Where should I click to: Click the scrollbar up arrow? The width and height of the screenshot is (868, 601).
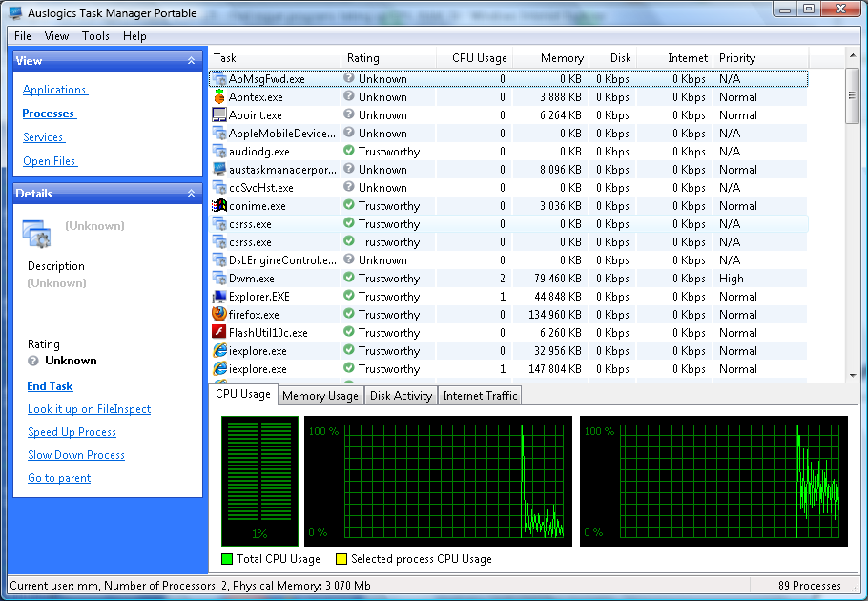point(853,55)
